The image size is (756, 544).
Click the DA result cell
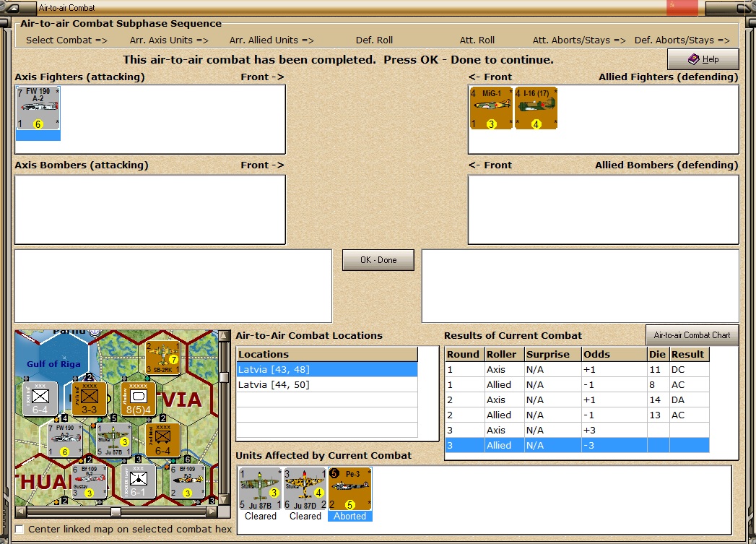(x=690, y=400)
